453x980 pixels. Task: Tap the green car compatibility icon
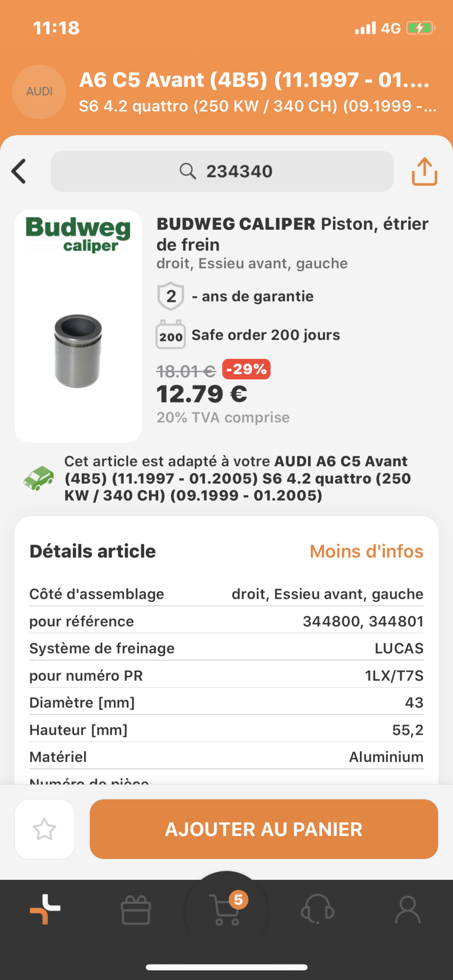(x=39, y=478)
